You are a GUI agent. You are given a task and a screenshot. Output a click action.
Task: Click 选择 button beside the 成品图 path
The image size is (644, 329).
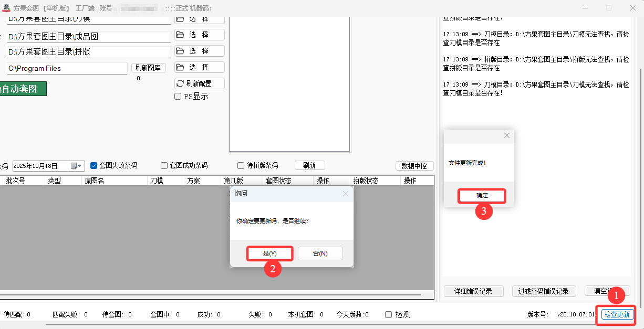point(200,35)
